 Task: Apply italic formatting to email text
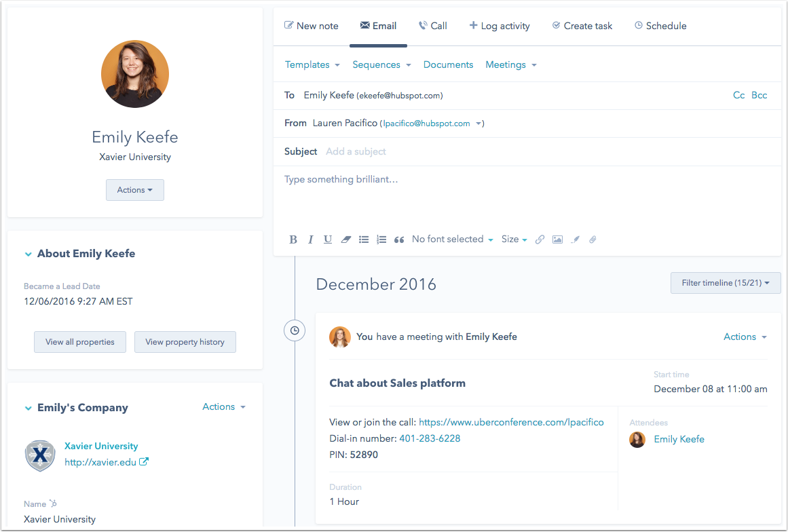pos(310,239)
